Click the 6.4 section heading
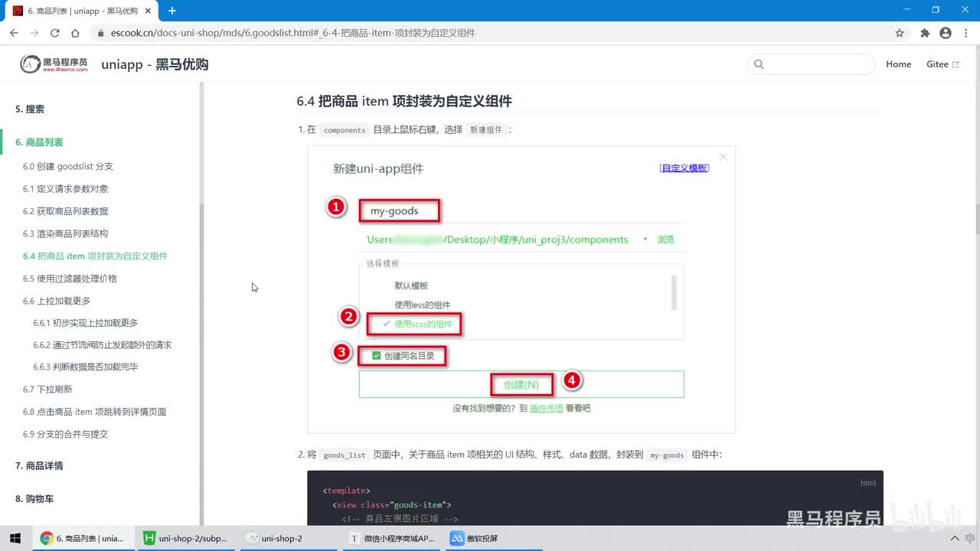Viewport: 980px width, 551px height. (x=404, y=101)
